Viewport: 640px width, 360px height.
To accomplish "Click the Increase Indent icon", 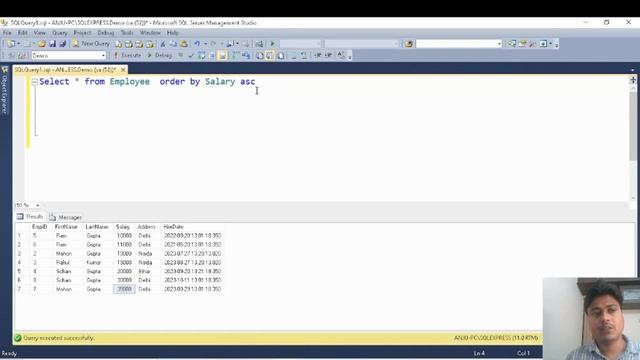I will [328, 56].
